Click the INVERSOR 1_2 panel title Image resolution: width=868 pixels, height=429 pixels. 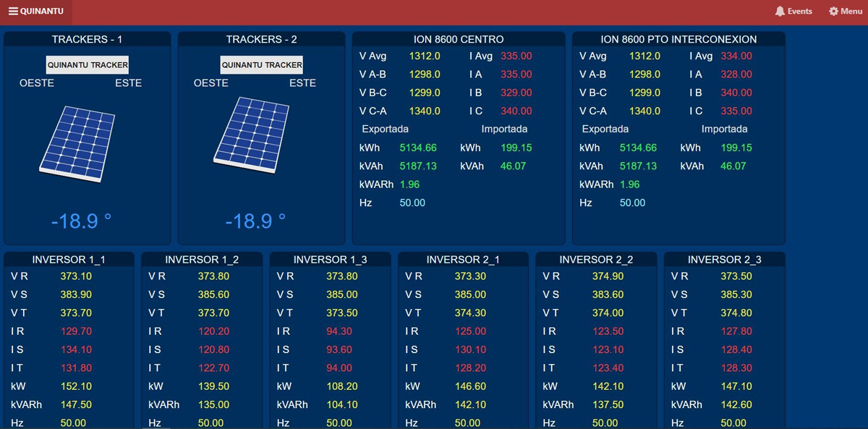[x=202, y=259]
